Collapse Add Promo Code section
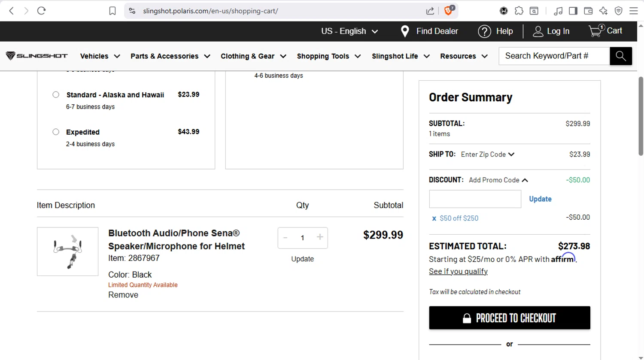Screen dimensions: 644x360 tap(498, 180)
